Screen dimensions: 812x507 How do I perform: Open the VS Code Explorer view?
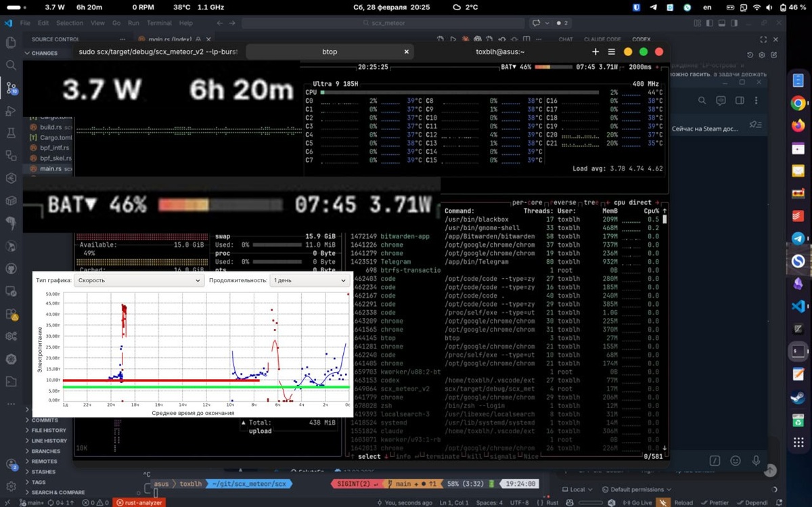[11, 42]
